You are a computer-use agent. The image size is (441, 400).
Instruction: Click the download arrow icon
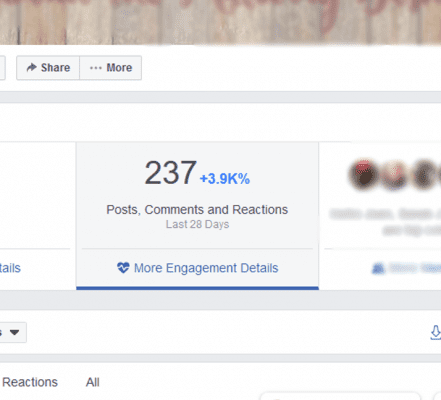click(x=435, y=333)
